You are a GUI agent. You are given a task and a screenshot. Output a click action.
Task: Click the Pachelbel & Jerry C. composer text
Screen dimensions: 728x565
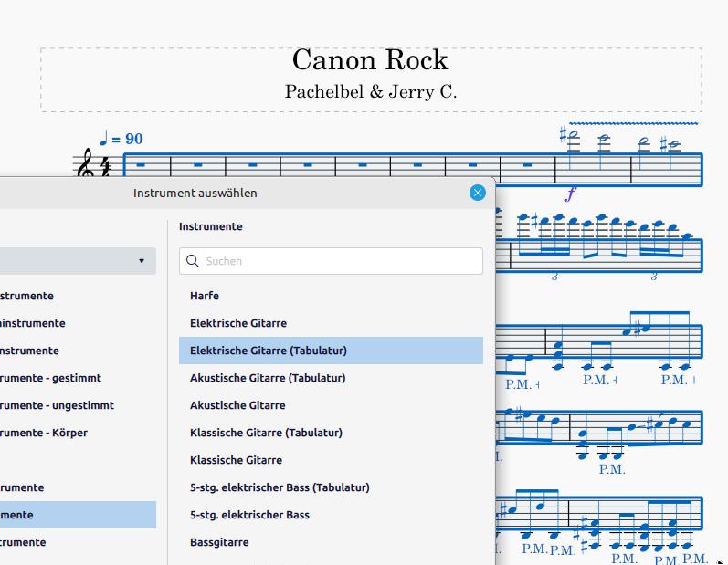[x=371, y=91]
